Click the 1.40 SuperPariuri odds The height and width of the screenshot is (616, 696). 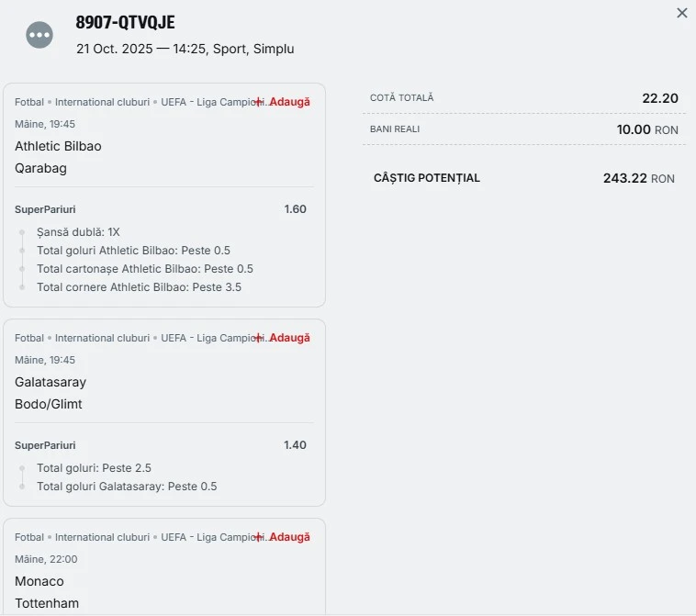(x=295, y=445)
